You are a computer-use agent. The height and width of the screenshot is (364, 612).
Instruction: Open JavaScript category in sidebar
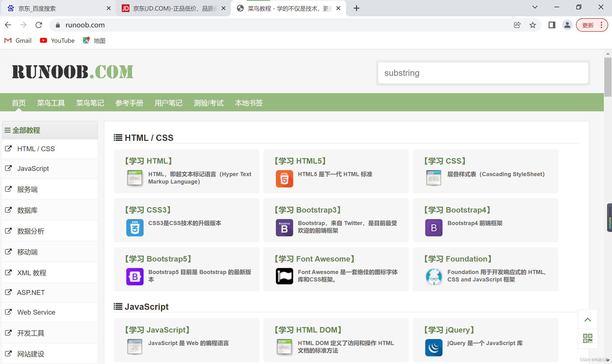coord(33,168)
